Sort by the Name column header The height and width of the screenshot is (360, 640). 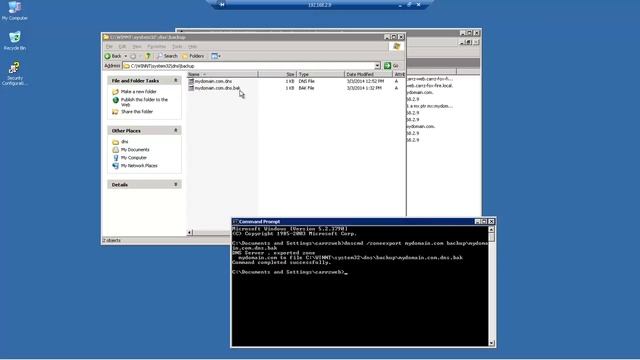(x=222, y=74)
